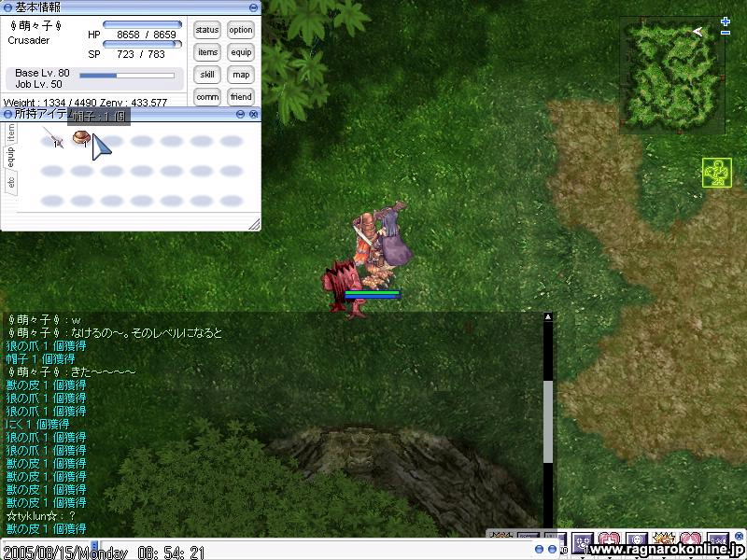Click the yellow Peco riding status icon
This screenshot has height=560, width=747.
tap(717, 173)
